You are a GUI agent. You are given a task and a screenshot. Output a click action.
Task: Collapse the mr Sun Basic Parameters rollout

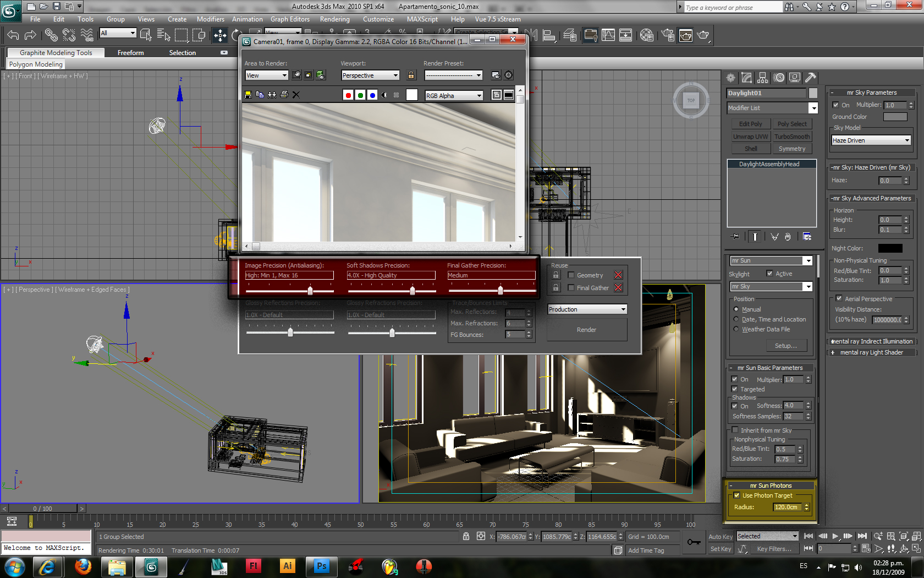770,368
